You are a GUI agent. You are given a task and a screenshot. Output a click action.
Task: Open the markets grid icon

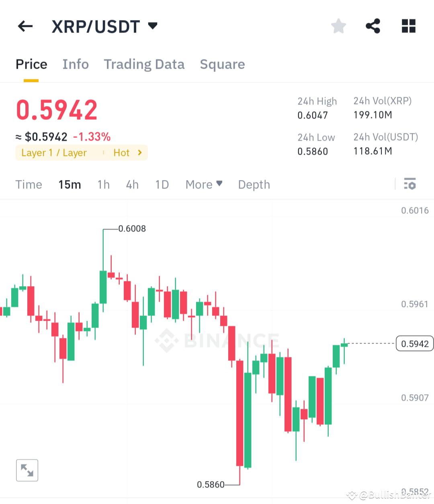408,26
